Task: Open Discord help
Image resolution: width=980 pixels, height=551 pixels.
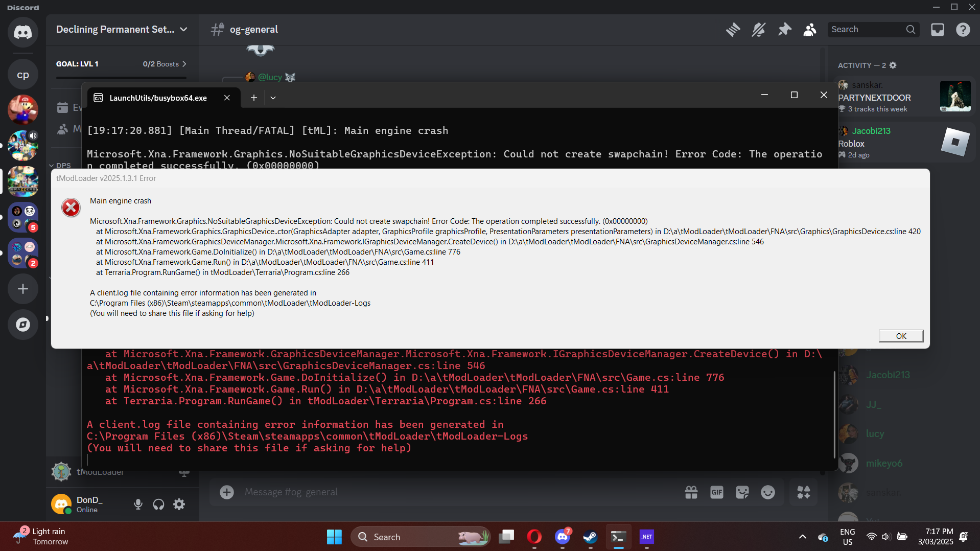Action: (963, 30)
